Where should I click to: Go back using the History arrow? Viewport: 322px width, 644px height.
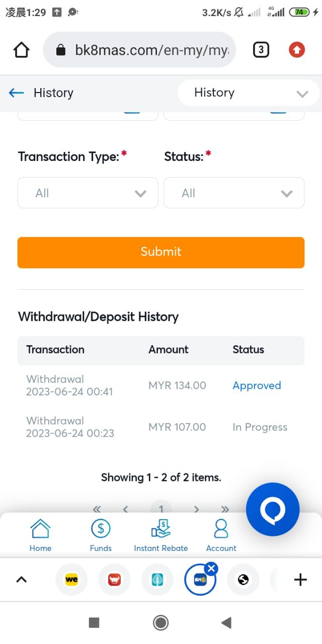17,93
